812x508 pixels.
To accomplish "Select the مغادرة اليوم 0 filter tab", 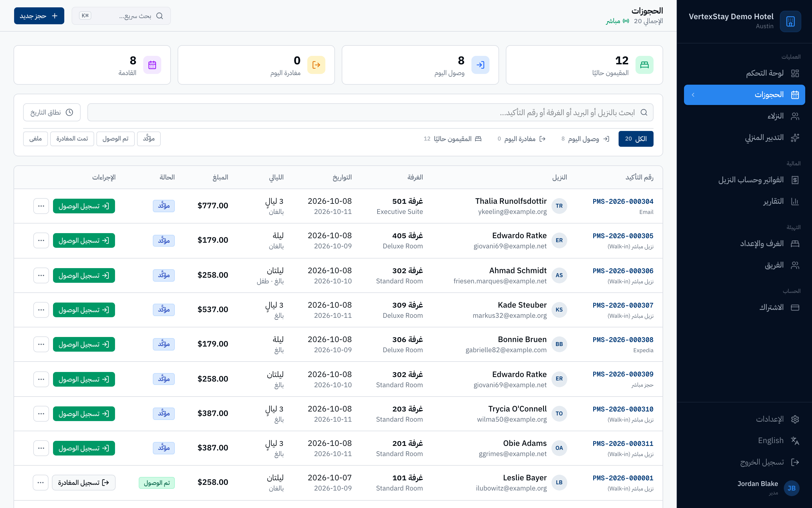I will 521,139.
